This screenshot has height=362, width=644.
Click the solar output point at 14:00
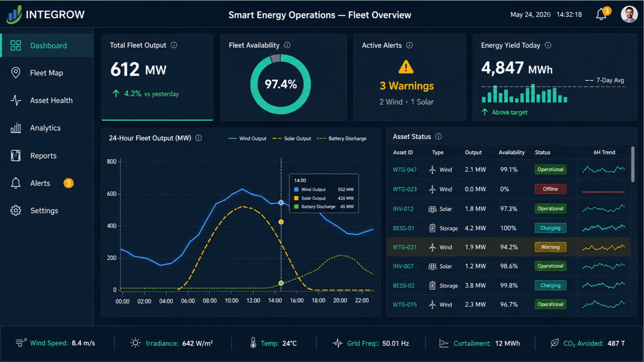[x=281, y=222]
